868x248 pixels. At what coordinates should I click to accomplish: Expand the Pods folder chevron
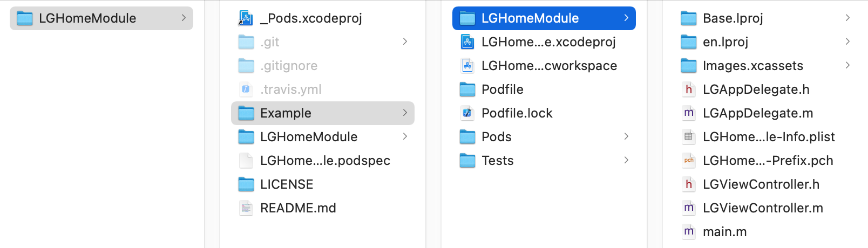[626, 137]
